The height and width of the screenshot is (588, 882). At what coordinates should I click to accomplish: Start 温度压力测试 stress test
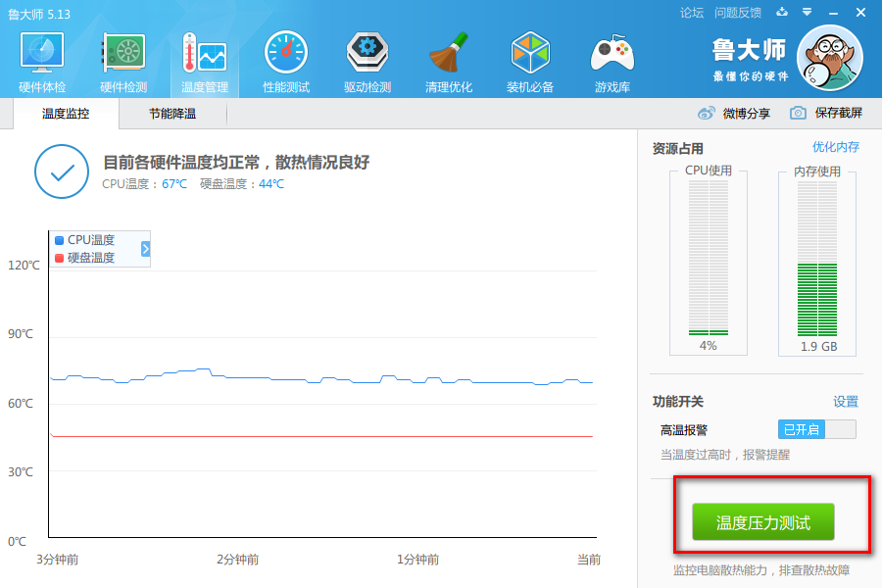point(763,522)
